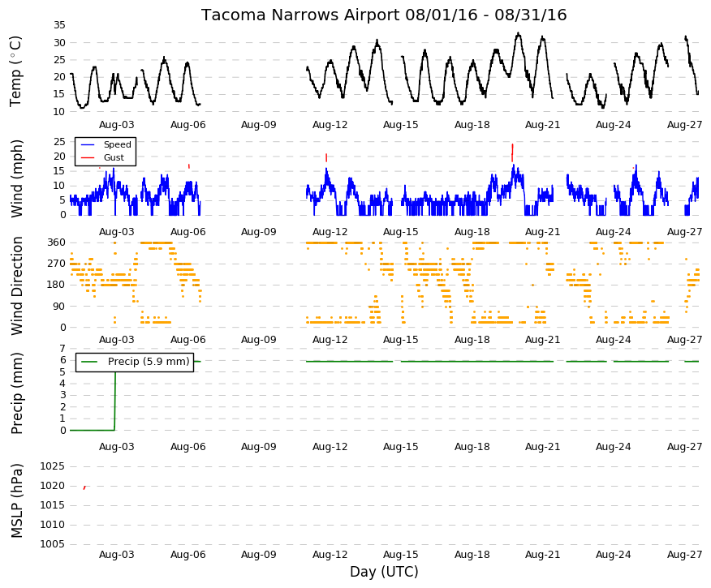Click the Temp (°C) axis label
Image resolution: width=711 pixels, height=588 pixels.
coord(15,71)
